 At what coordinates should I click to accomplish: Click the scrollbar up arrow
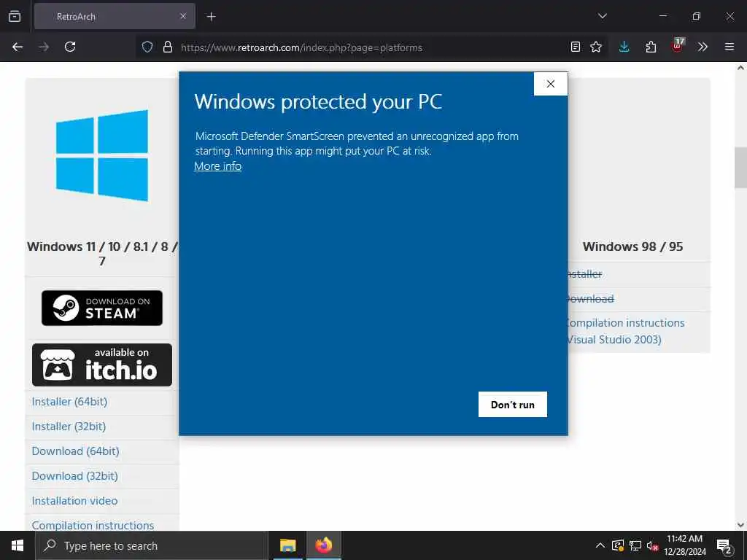[x=740, y=68]
